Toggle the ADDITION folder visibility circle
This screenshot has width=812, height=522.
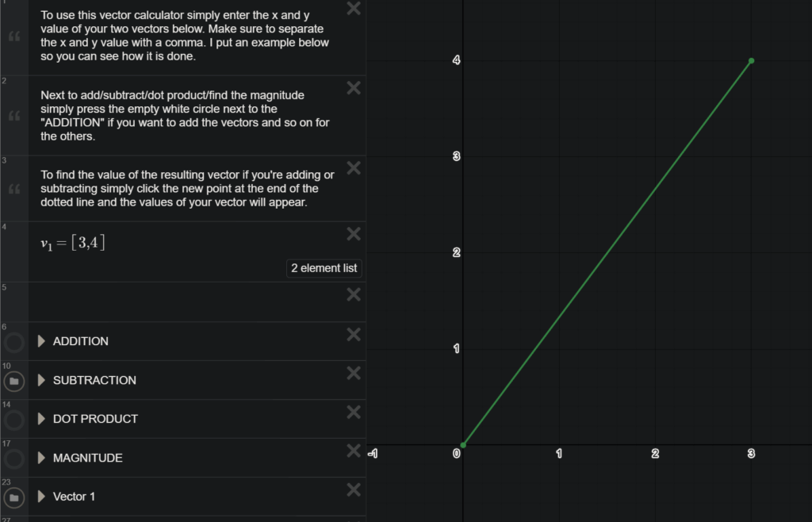(14, 342)
